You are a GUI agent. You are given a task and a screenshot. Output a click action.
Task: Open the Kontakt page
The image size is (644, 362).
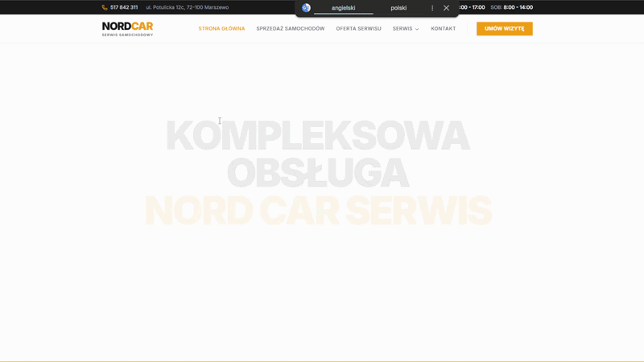[x=444, y=29]
